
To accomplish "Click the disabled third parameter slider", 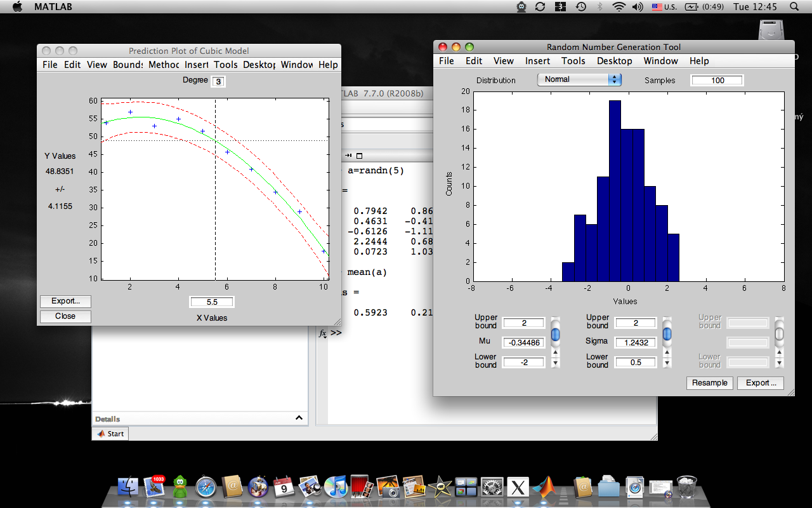I will coord(780,334).
